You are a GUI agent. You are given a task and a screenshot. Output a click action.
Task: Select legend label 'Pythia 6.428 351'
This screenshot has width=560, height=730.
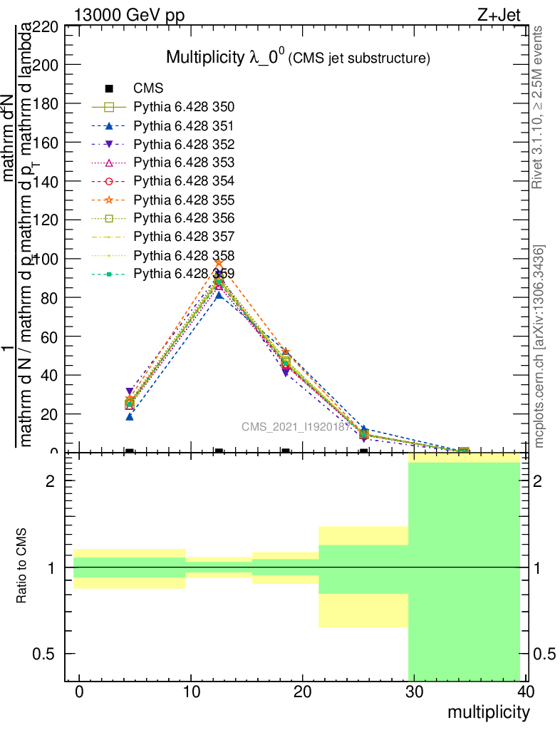(184, 125)
